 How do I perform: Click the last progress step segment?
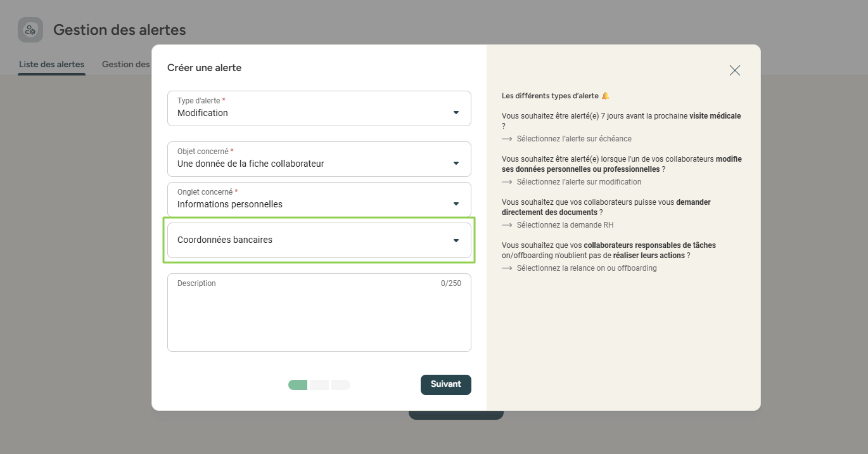340,385
